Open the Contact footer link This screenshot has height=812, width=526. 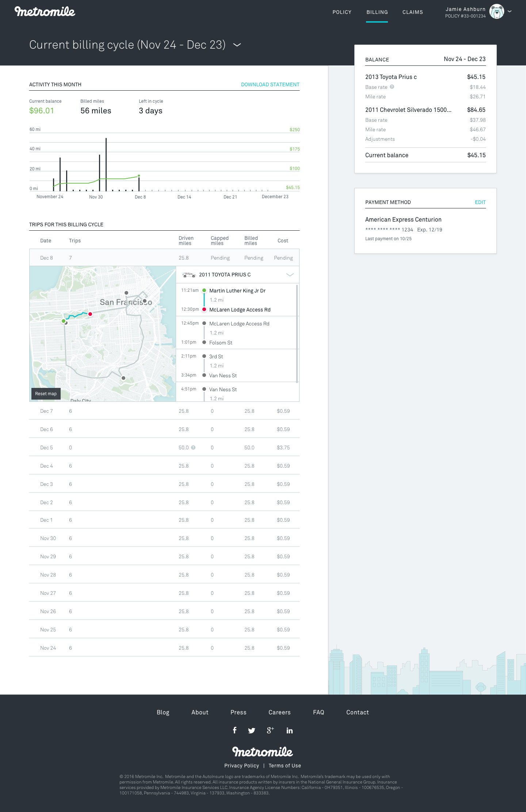click(358, 712)
